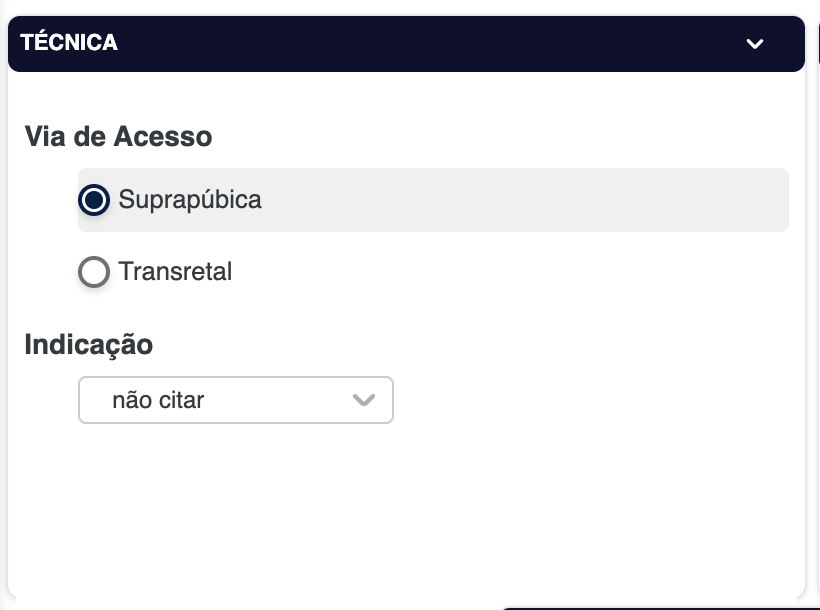Click the filled dot of the selected radio

94,200
